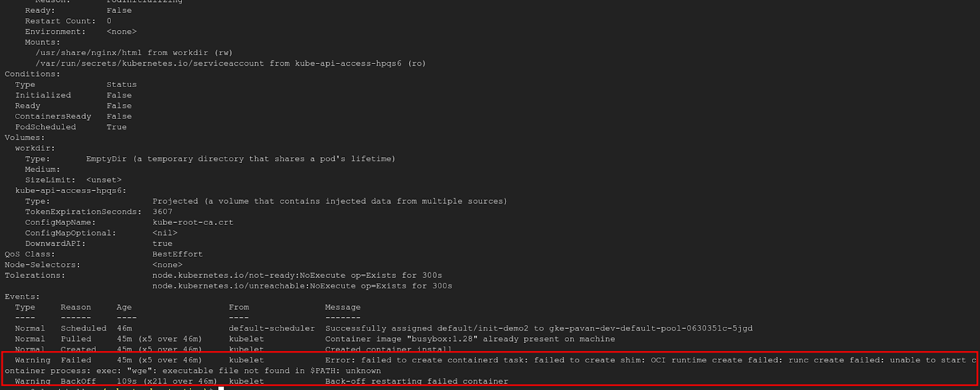
Task: Click the default-scheduler event source
Action: click(272, 328)
